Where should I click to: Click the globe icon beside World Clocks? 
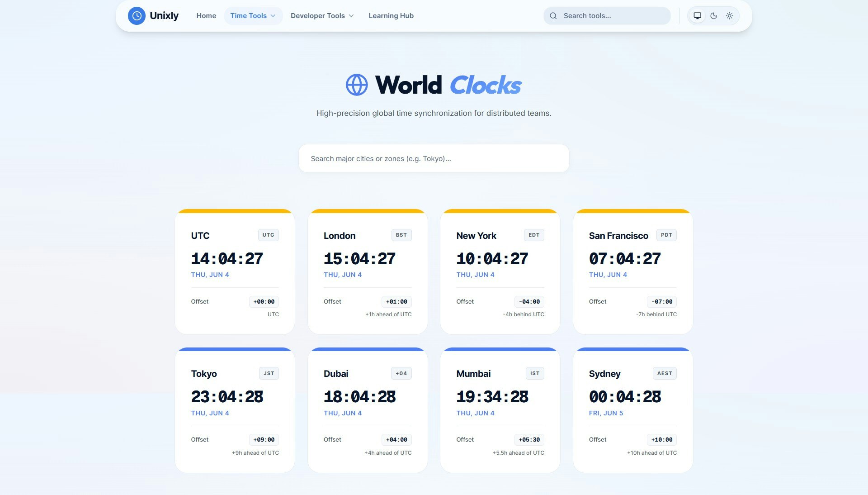click(357, 85)
